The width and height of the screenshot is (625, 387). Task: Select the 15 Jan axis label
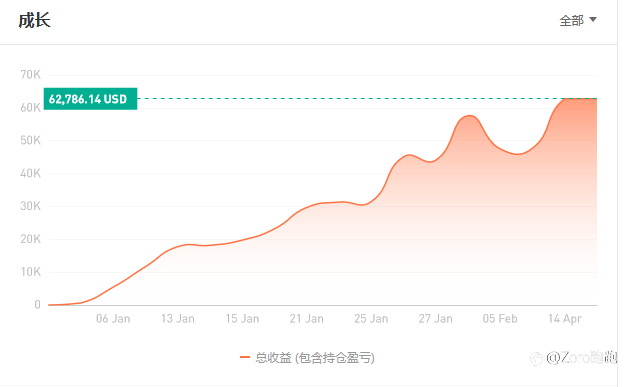click(x=242, y=319)
